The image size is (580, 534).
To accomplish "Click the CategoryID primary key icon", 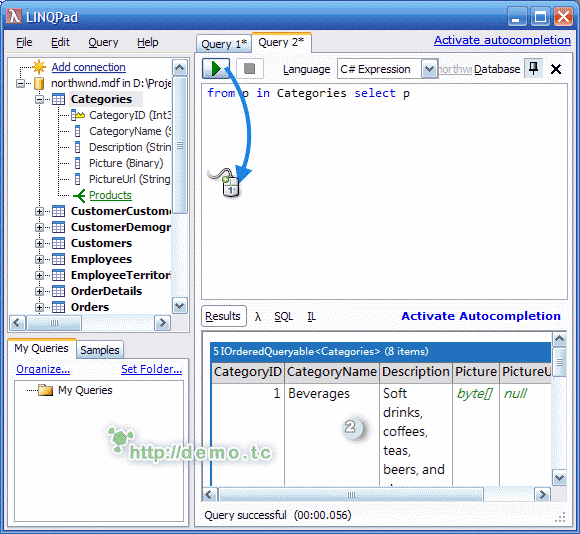I will [77, 115].
